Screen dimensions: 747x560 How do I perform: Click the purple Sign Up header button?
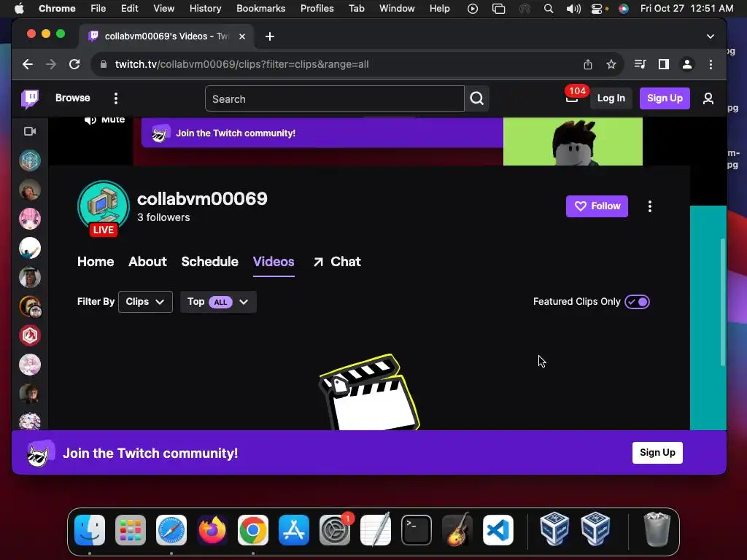click(665, 98)
